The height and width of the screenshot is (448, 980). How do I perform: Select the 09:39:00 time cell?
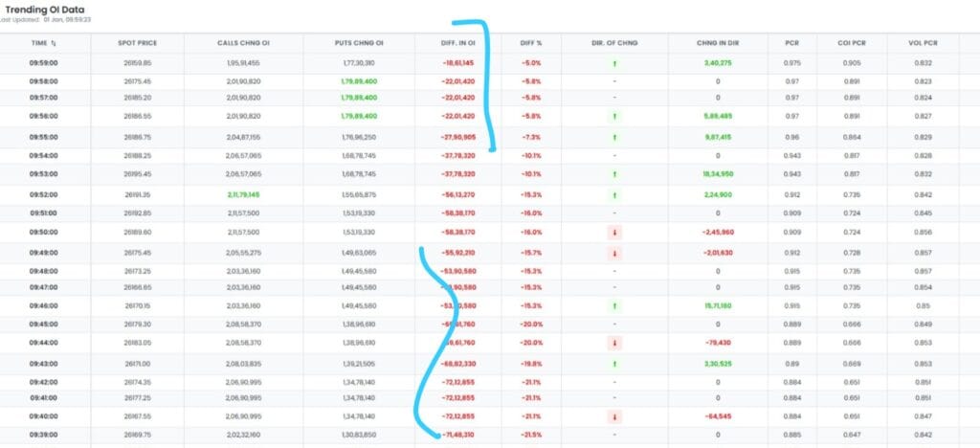44,435
